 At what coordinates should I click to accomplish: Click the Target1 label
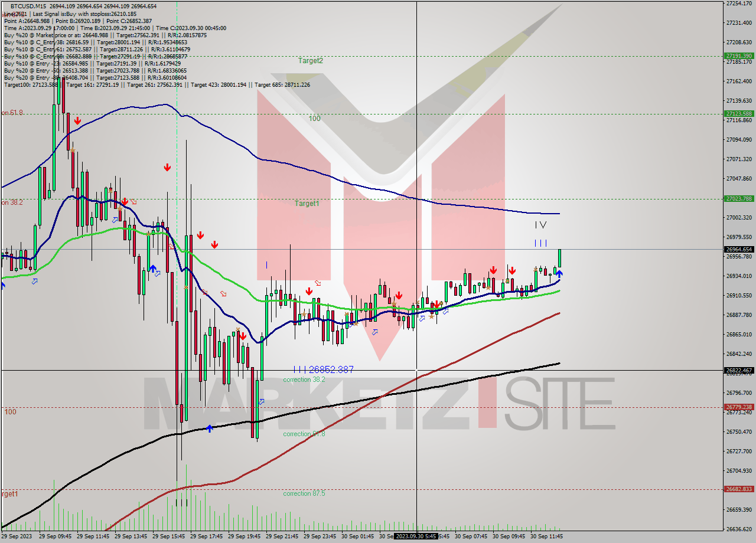(307, 203)
